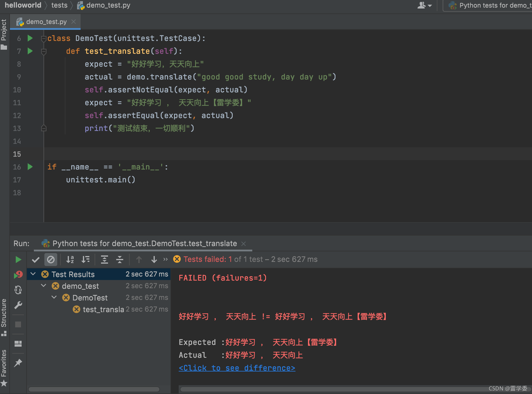Collapse DemoTest tree node
This screenshot has width=532, height=394.
(x=54, y=298)
